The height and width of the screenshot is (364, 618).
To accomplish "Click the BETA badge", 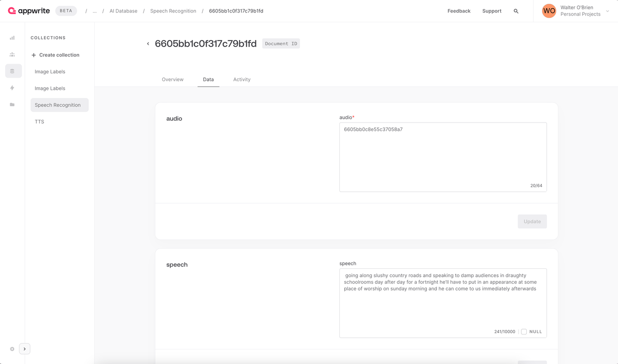I will click(66, 11).
